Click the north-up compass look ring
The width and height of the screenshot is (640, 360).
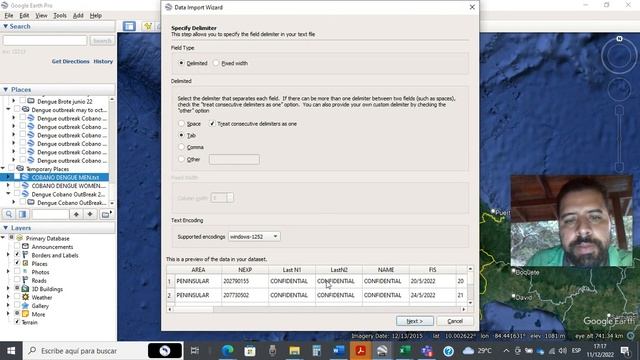(x=619, y=55)
